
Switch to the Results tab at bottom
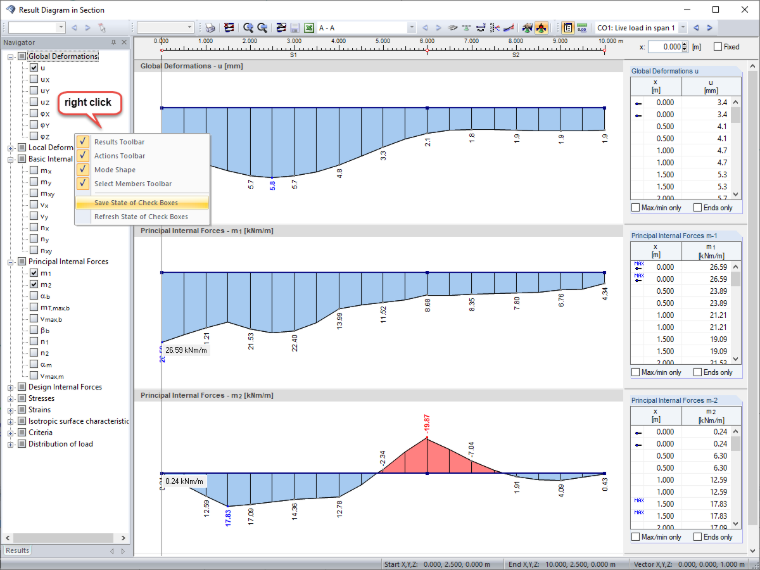pyautogui.click(x=17, y=550)
